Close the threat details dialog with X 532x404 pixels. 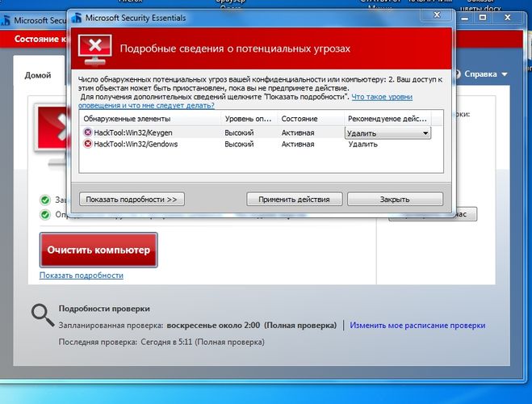point(437,15)
